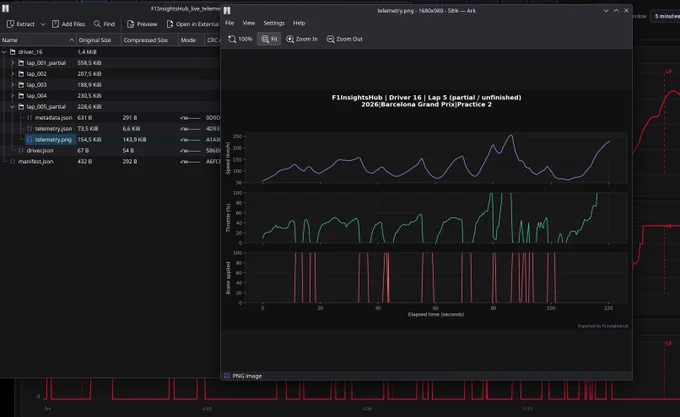Open View menu in preview window
This screenshot has width=680, height=417.
[248, 23]
